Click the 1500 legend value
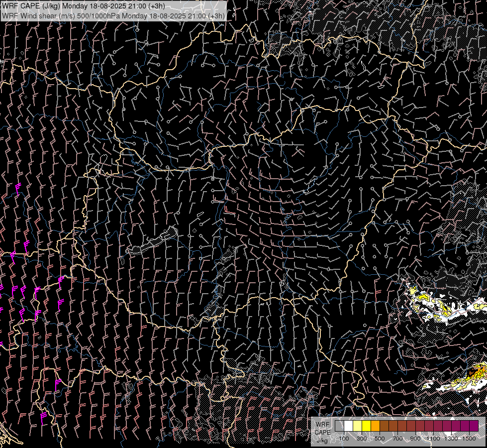The image size is (487, 448). pyautogui.click(x=469, y=439)
